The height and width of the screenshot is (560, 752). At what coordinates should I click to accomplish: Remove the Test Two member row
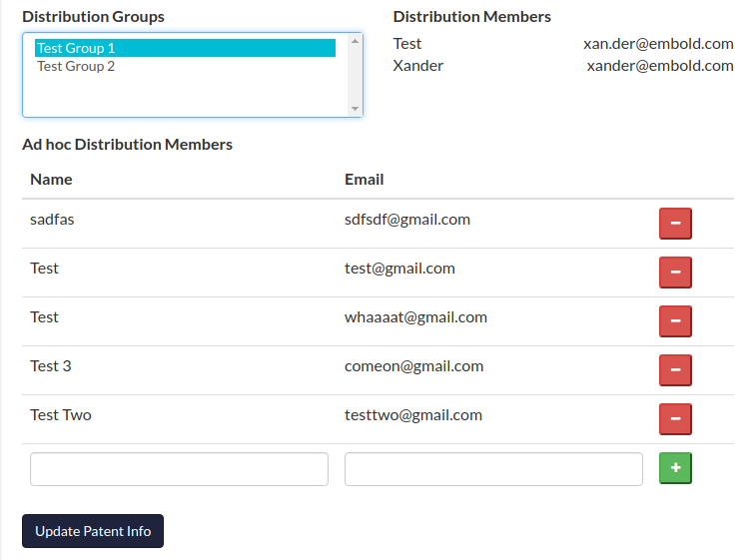click(x=675, y=419)
